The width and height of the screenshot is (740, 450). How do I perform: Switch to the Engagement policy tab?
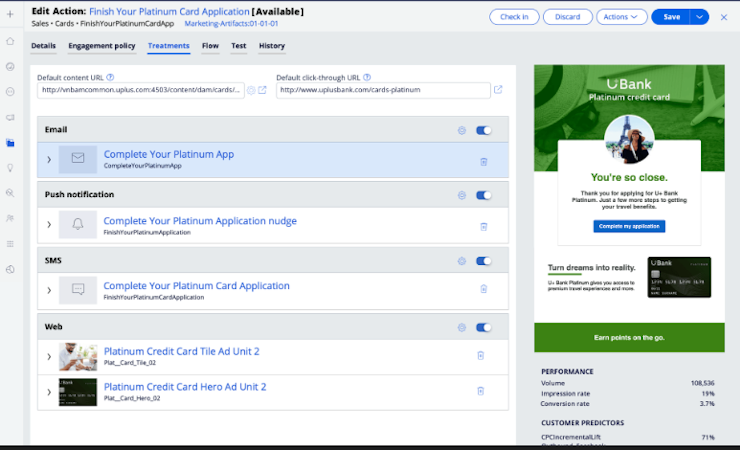point(101,46)
